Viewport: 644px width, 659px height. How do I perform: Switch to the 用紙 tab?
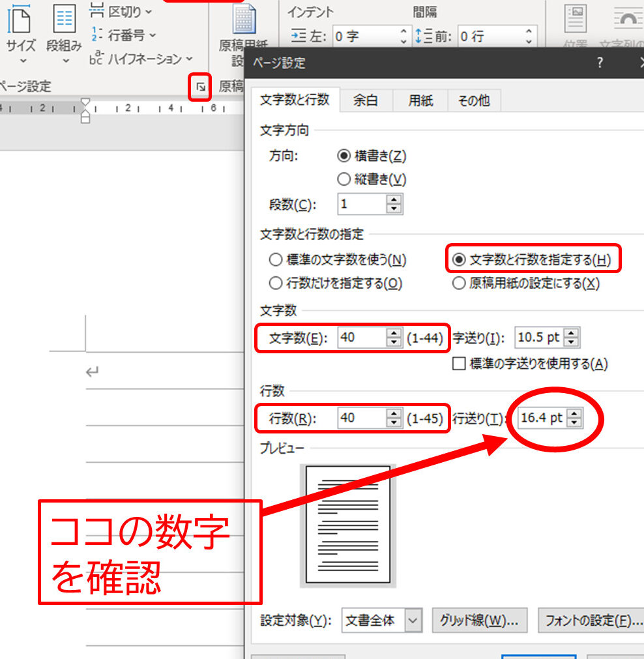pyautogui.click(x=420, y=100)
